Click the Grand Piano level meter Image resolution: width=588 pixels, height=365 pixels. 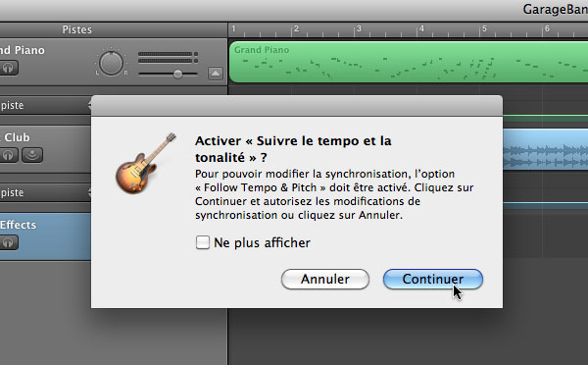(168, 57)
